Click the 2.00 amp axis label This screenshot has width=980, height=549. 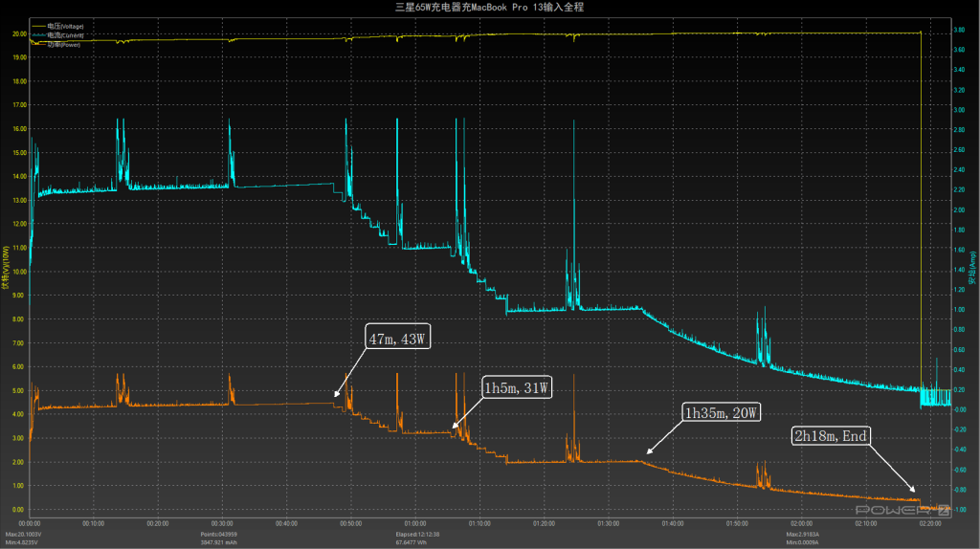tap(959, 209)
